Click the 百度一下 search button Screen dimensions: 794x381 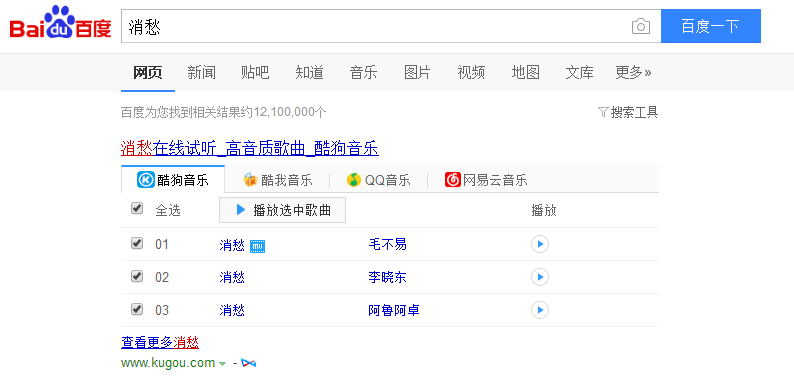[x=710, y=26]
